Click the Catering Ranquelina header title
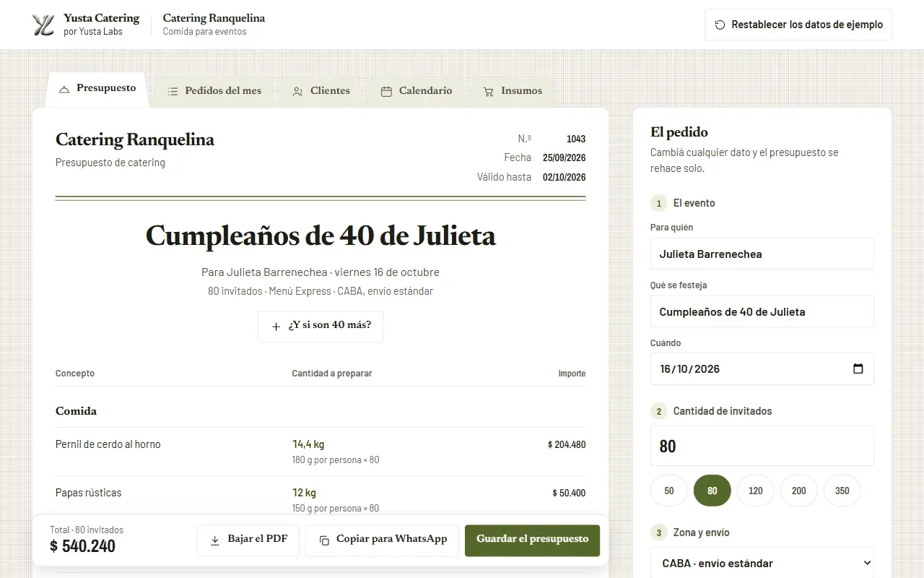This screenshot has width=924, height=578. pyautogui.click(x=214, y=18)
